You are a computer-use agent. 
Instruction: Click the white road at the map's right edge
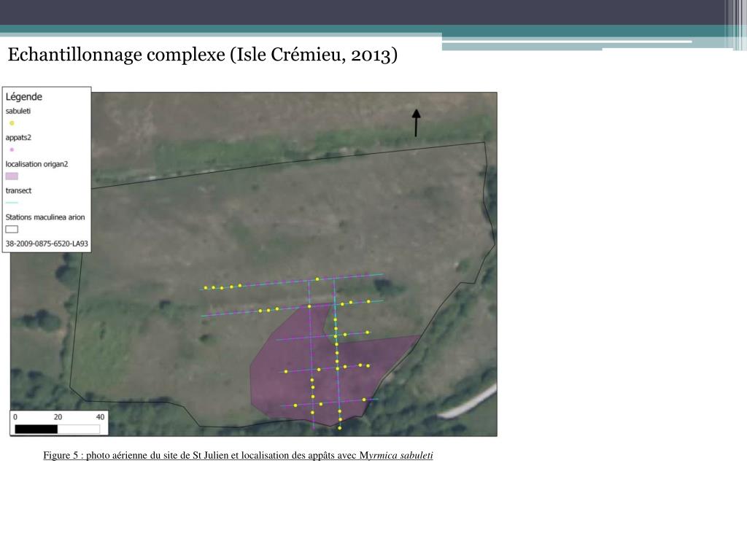click(468, 402)
